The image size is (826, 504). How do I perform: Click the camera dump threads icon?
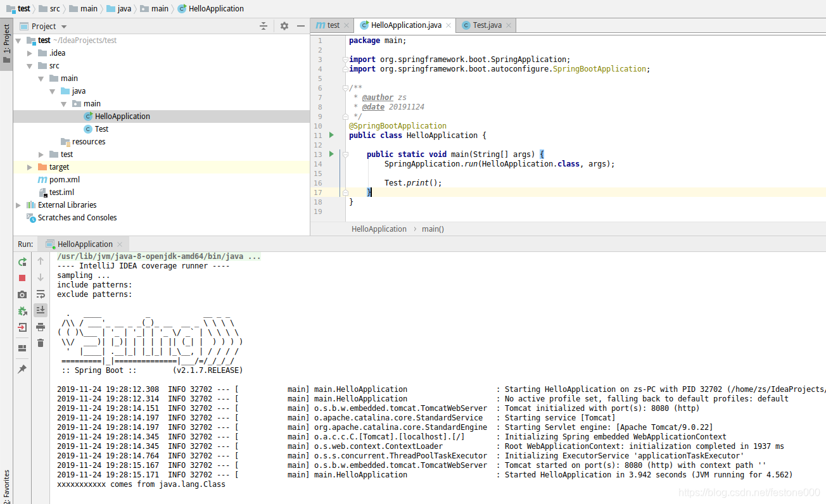click(22, 294)
